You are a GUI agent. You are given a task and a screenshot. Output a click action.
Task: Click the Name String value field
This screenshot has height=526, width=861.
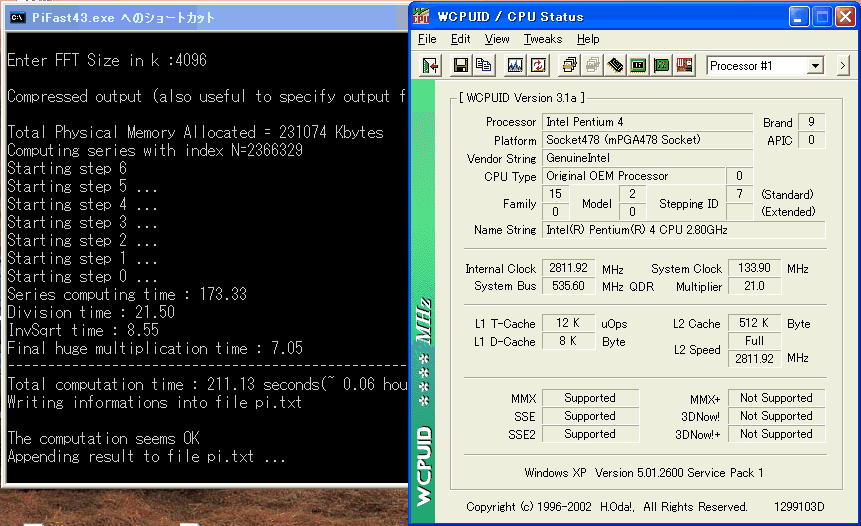[683, 230]
